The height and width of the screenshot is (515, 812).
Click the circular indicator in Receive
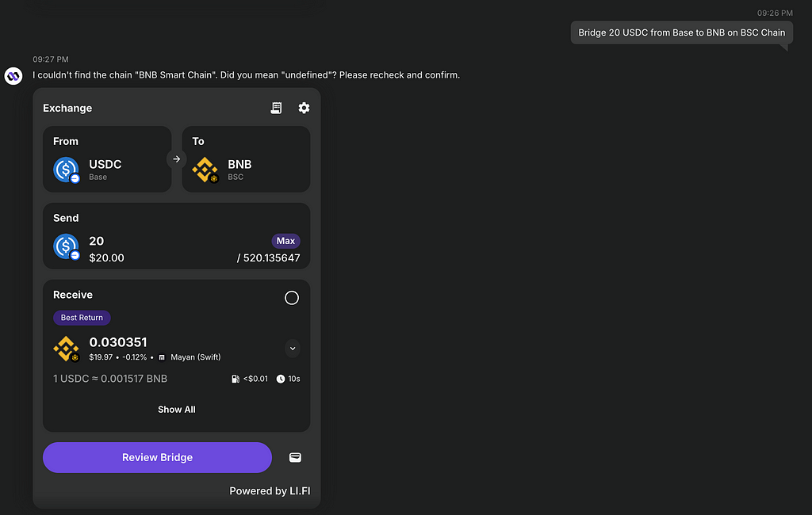pos(292,298)
